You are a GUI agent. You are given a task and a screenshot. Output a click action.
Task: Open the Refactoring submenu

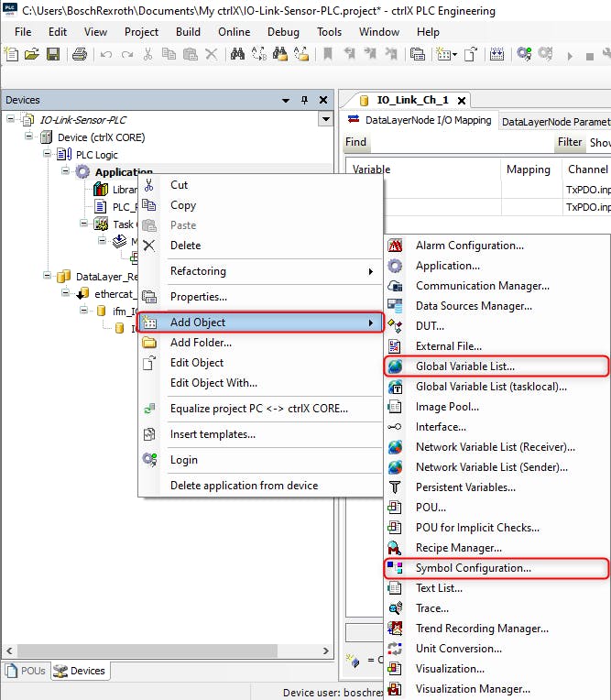click(x=260, y=271)
